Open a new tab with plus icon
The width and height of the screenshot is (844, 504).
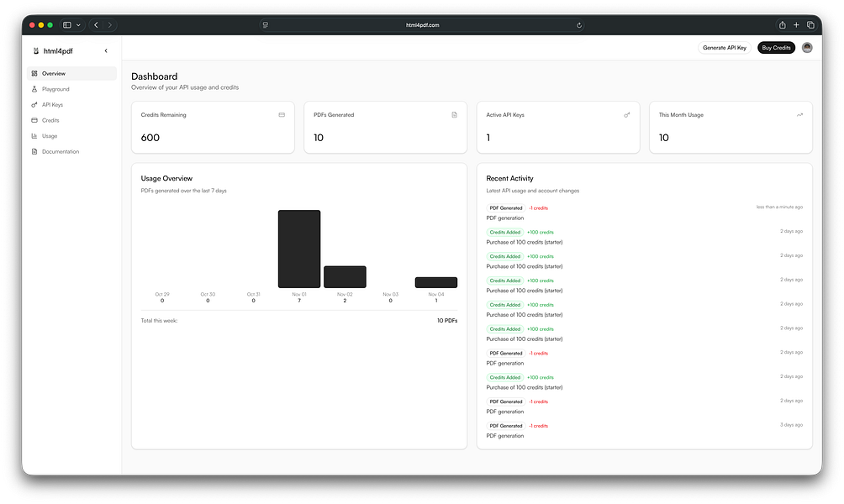coord(796,24)
